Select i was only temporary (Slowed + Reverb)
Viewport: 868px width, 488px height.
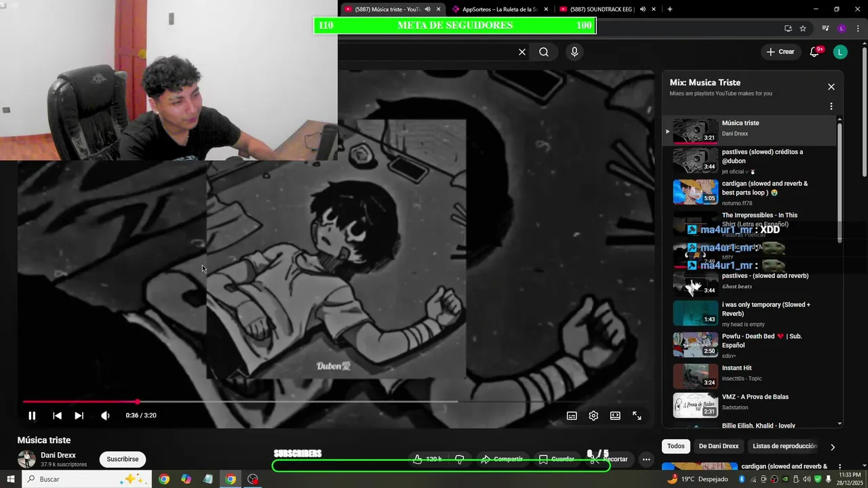(750, 314)
